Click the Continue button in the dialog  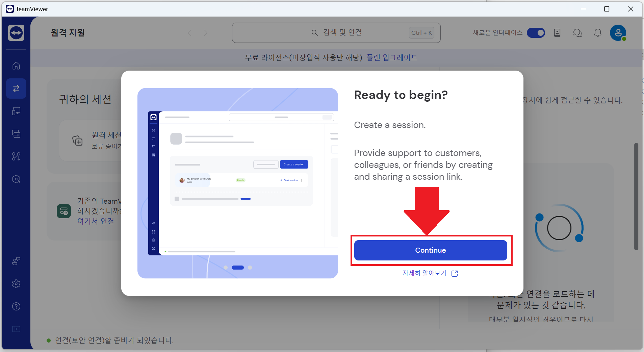tap(431, 250)
